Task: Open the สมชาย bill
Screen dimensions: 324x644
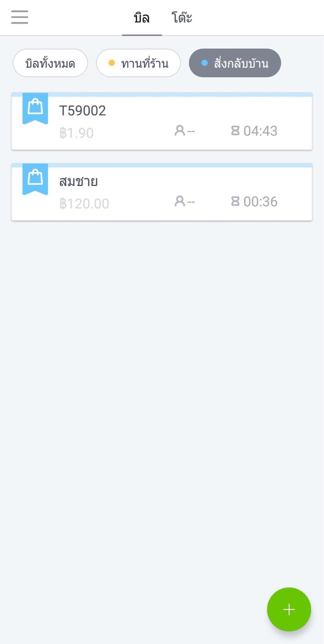Action: tap(78, 181)
